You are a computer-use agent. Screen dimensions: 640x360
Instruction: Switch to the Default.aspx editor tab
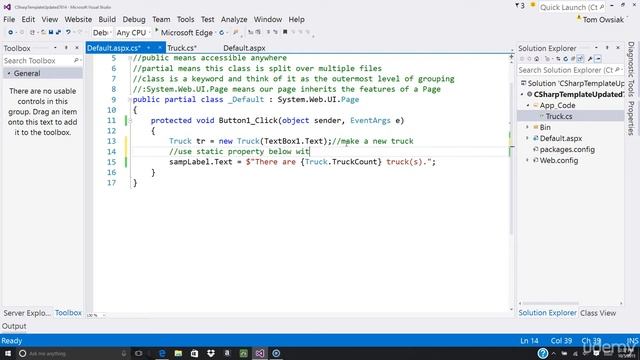coord(244,48)
